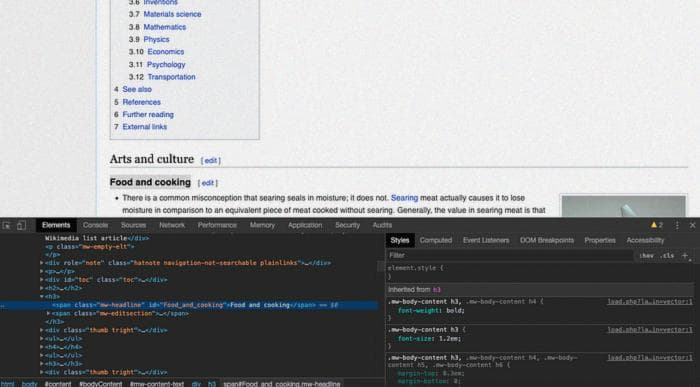Viewport: 700px width, 387px height.
Task: Open the Security tab
Action: [x=347, y=225]
